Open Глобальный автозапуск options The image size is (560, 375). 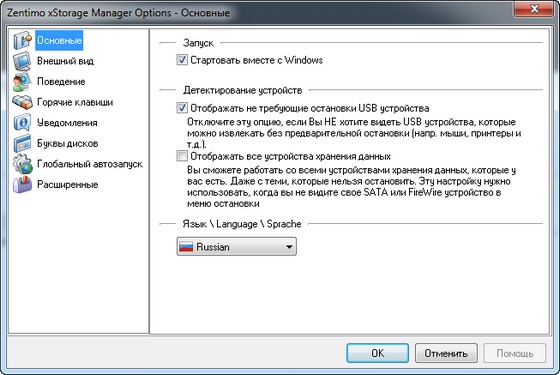[x=90, y=164]
